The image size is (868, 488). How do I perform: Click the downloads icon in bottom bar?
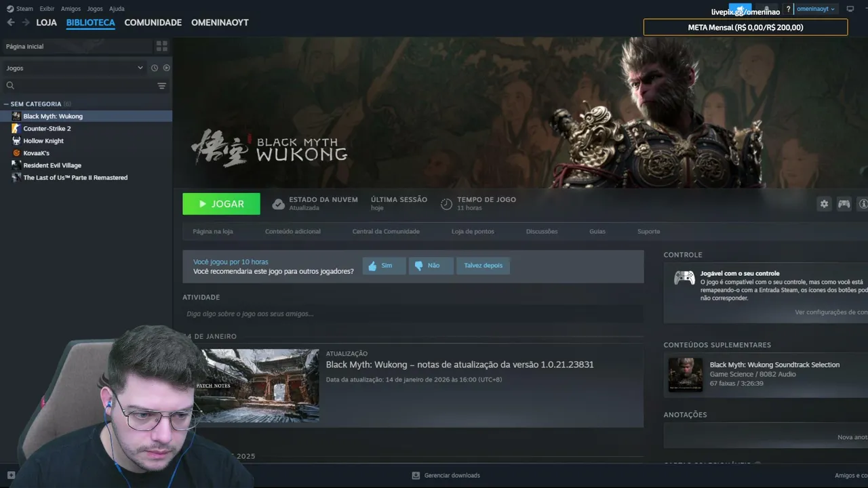pyautogui.click(x=416, y=475)
